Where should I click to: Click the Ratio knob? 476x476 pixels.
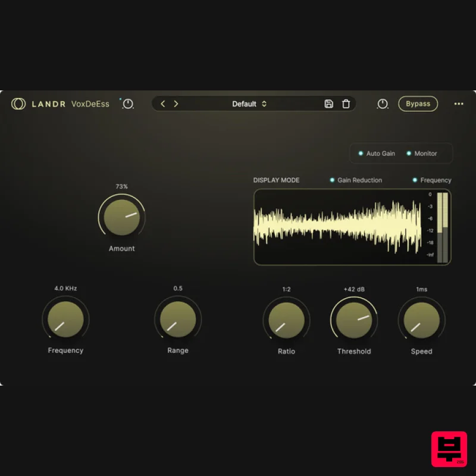pos(286,320)
